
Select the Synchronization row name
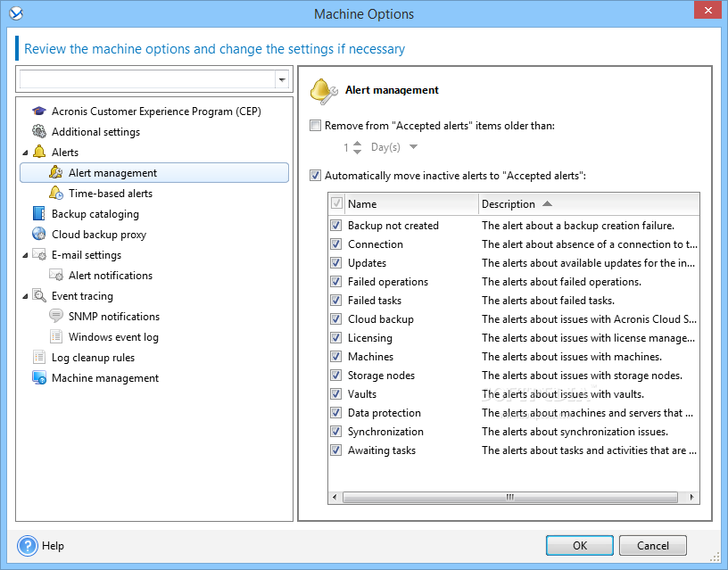point(385,432)
